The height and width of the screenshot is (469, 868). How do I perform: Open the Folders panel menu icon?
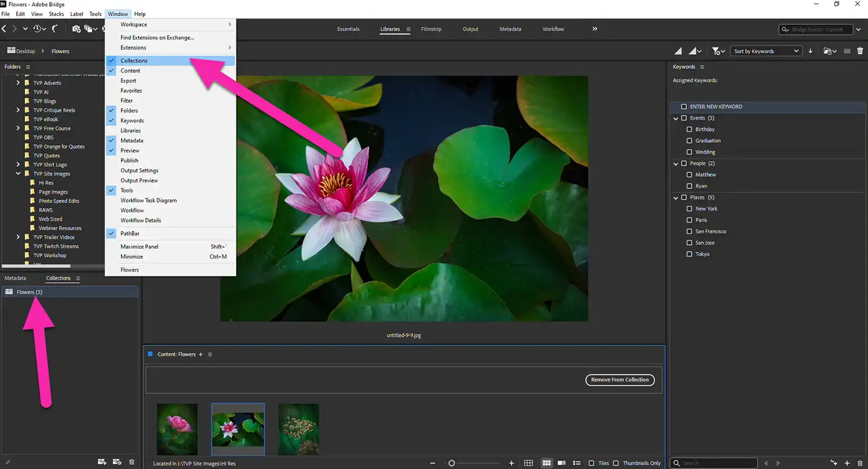(28, 66)
